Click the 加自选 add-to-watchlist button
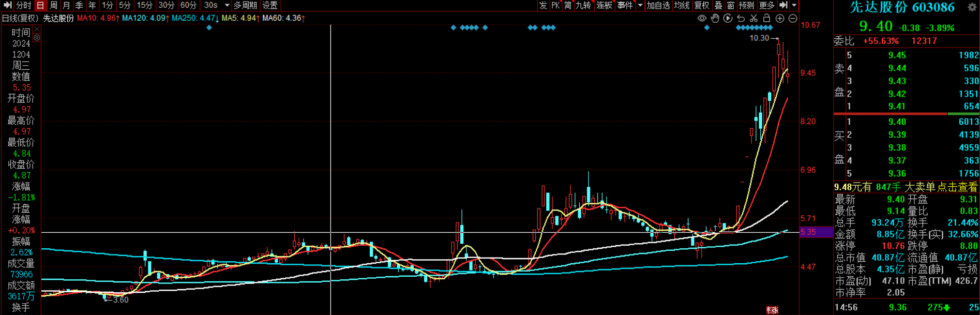The height and width of the screenshot is (315, 980). [658, 5]
